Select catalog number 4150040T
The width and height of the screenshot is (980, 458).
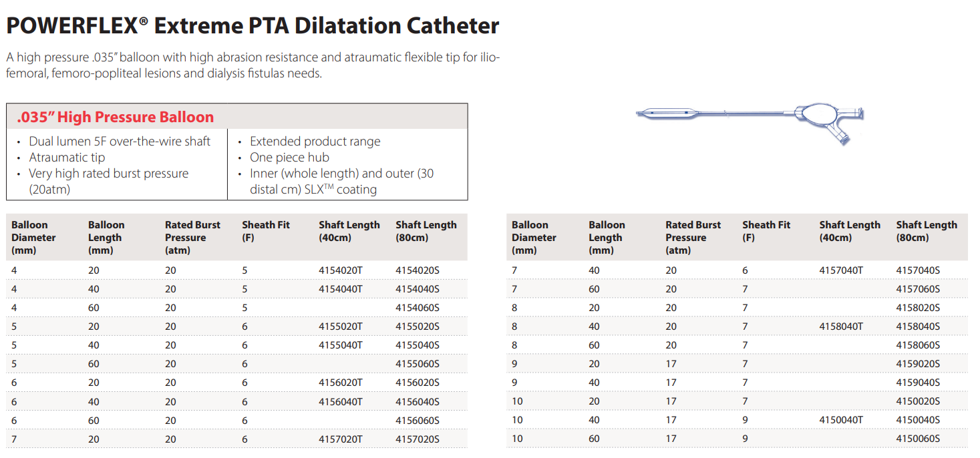coord(841,420)
